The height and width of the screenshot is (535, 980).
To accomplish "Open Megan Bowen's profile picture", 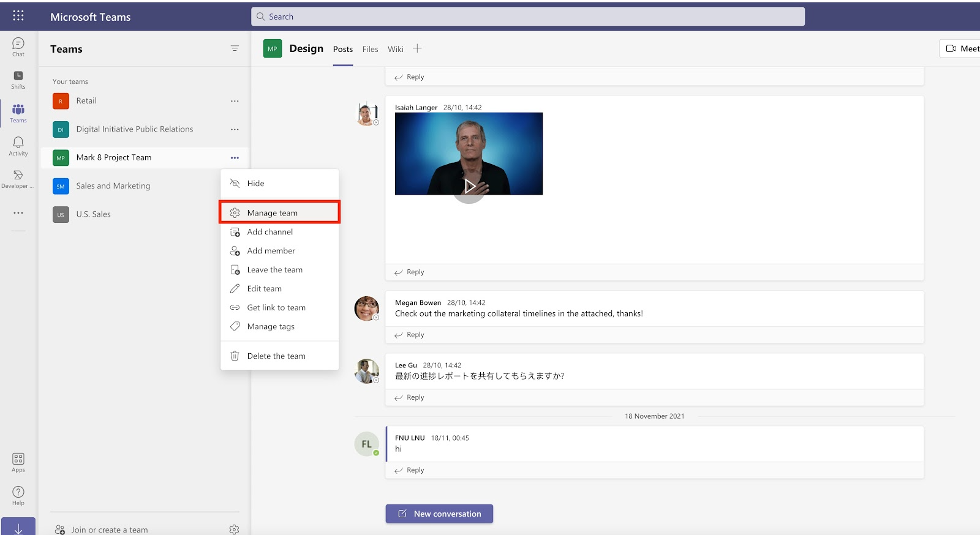I will 367,308.
